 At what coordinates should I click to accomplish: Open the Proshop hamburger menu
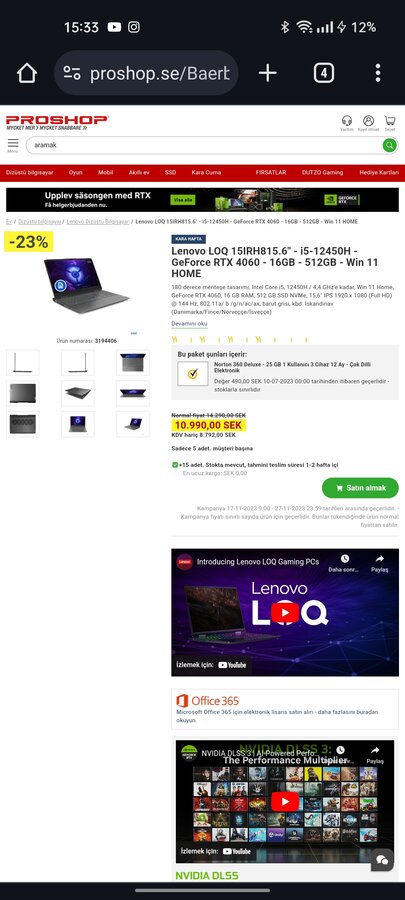[13, 145]
